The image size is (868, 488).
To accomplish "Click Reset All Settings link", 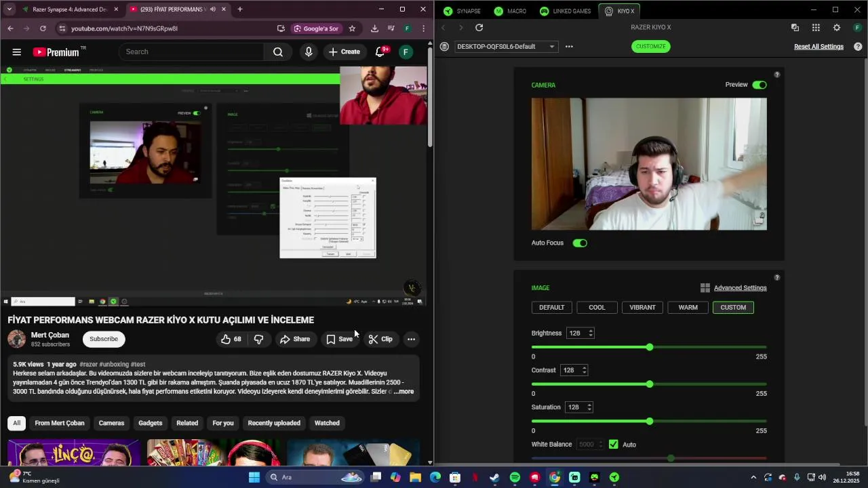I will tap(818, 47).
